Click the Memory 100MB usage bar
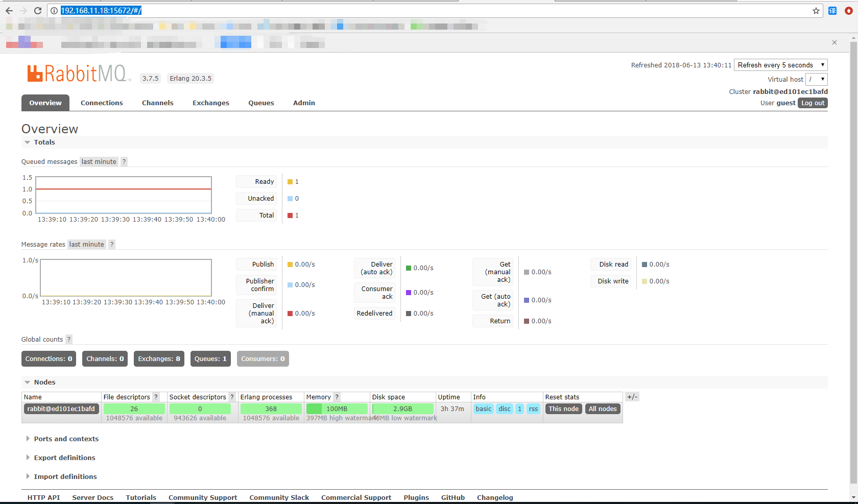The image size is (858, 504). coord(337,409)
